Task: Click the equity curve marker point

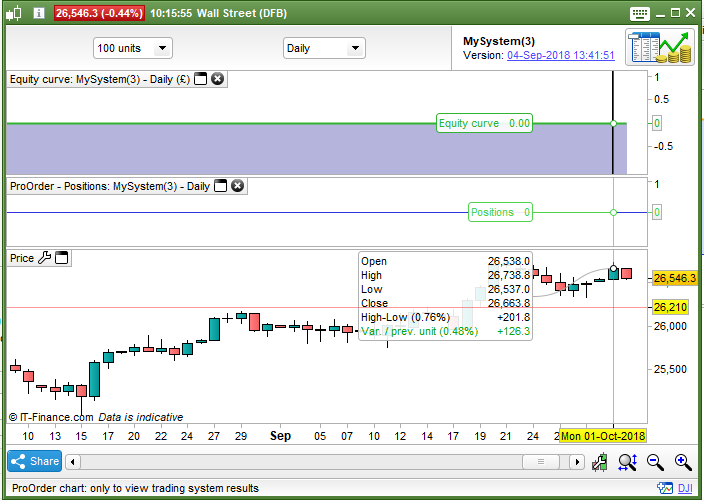Action: coord(613,123)
